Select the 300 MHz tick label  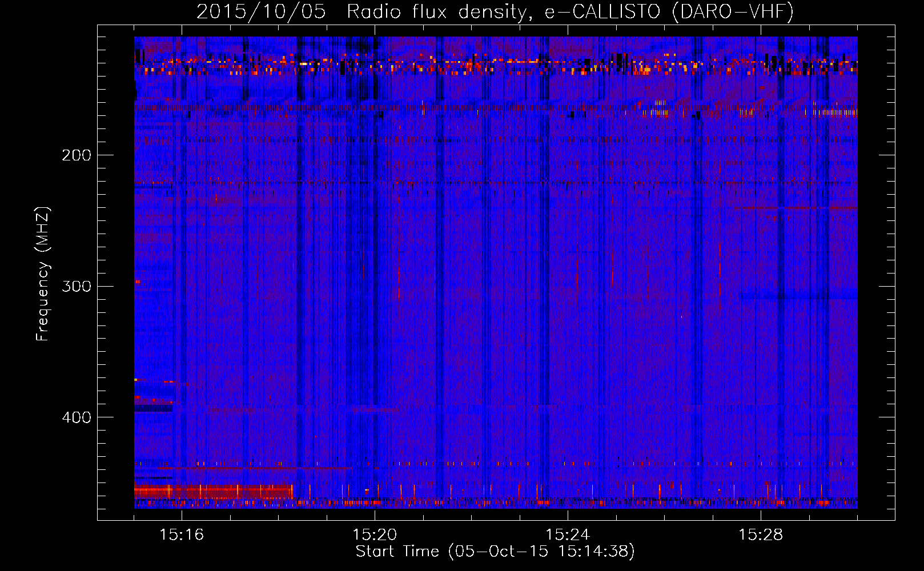click(76, 286)
